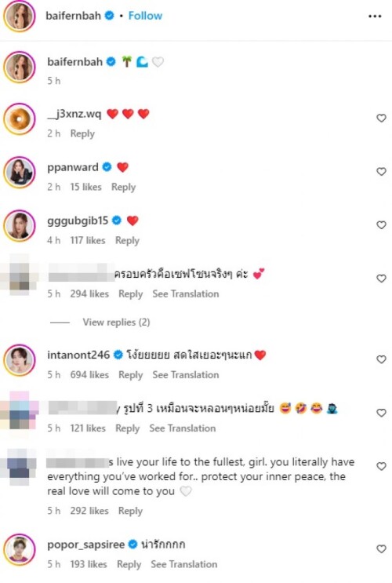Reply to ppanward's comment
The height and width of the screenshot is (583, 392).
click(123, 187)
